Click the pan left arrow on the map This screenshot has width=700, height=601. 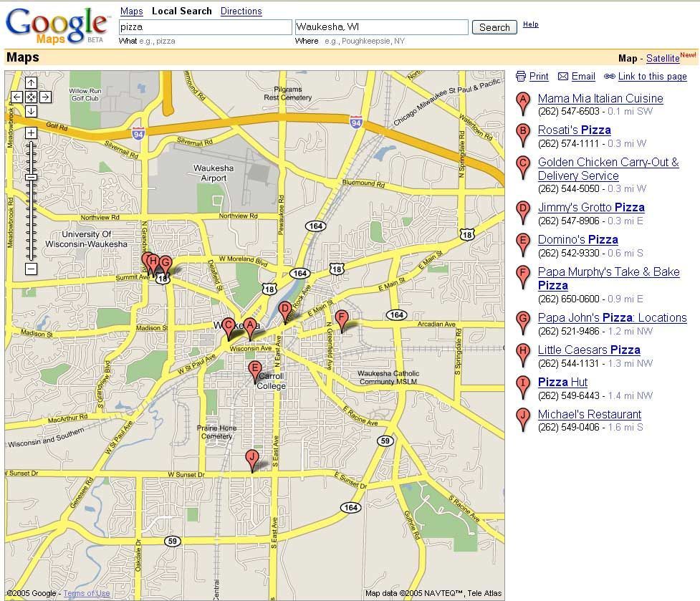coord(16,97)
